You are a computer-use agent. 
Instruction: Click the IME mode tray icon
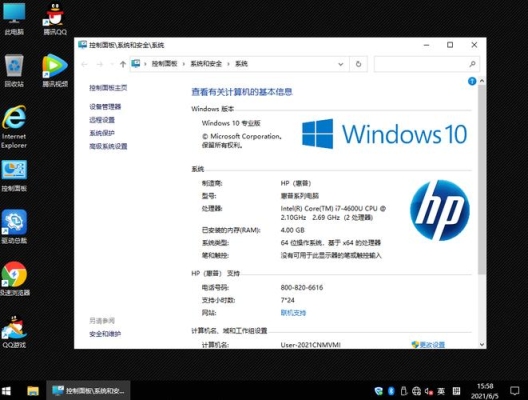coord(456,391)
